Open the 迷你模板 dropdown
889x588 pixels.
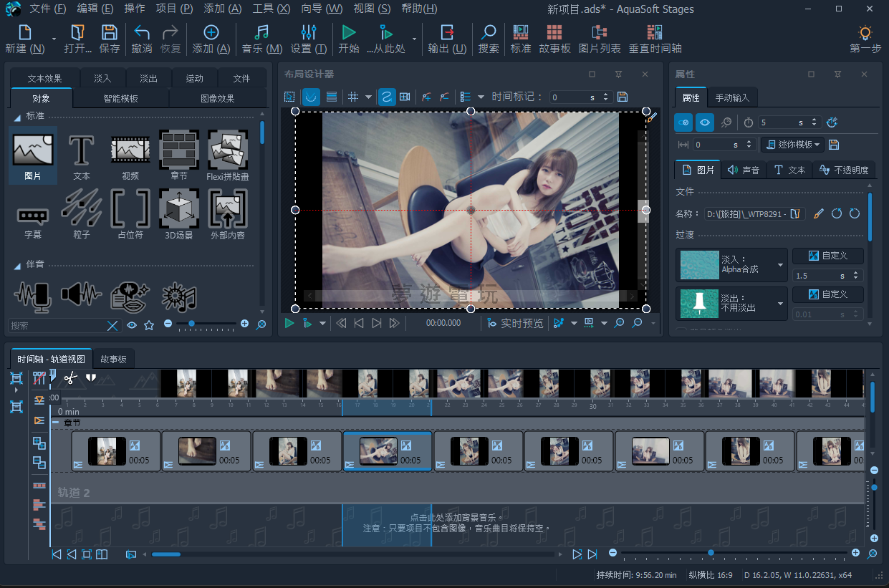[792, 145]
